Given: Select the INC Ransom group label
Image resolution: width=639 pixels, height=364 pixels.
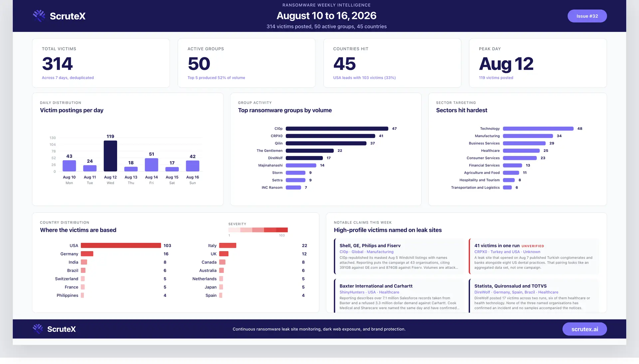Looking at the screenshot, I should coord(272,188).
